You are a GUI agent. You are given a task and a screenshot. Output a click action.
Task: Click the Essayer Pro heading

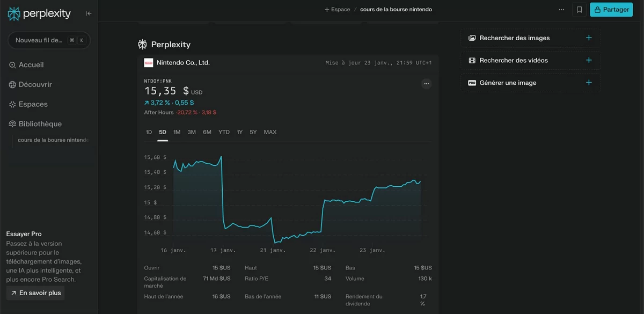tap(24, 234)
